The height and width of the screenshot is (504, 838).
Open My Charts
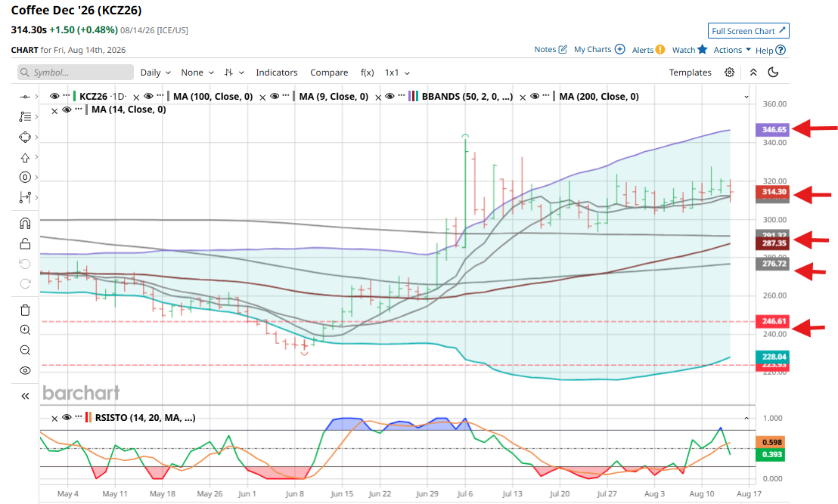pyautogui.click(x=599, y=49)
